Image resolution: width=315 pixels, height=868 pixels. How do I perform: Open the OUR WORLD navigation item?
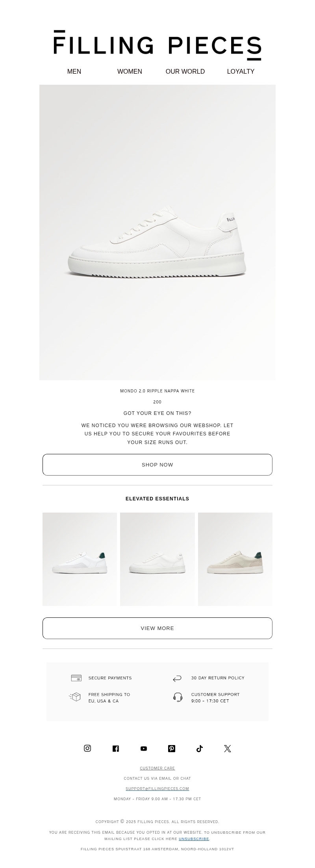(x=185, y=71)
